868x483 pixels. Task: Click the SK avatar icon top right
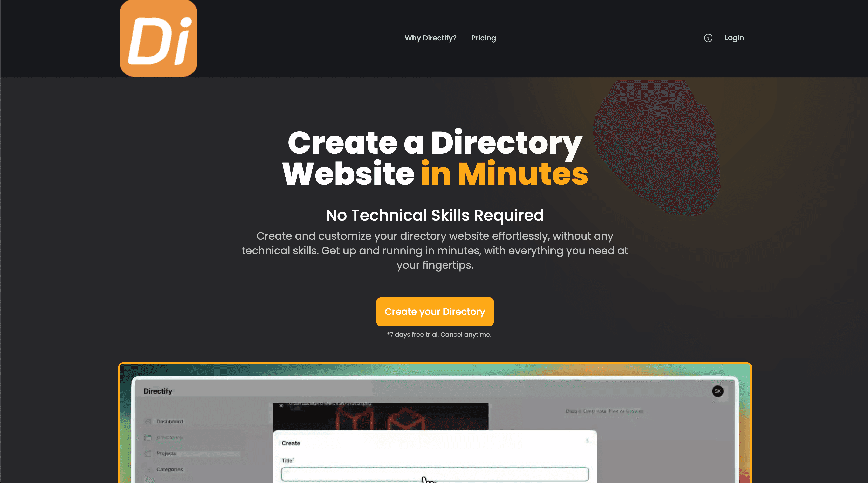tap(718, 391)
